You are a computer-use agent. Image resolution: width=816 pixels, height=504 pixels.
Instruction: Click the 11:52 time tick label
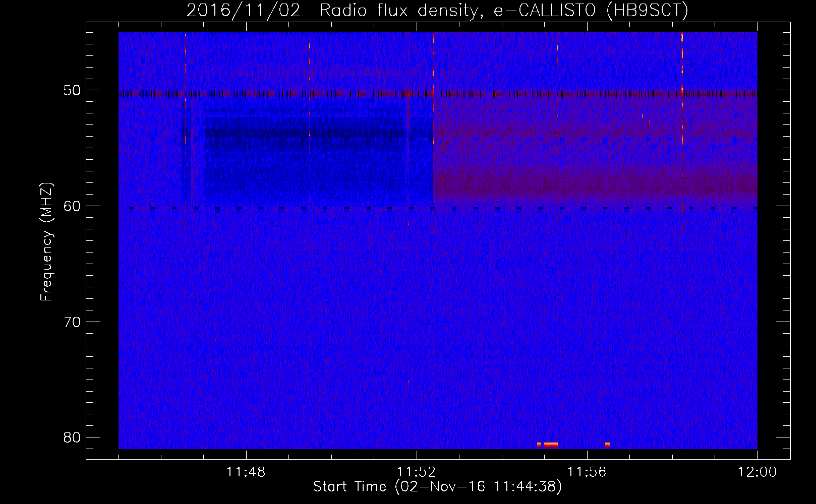(417, 472)
